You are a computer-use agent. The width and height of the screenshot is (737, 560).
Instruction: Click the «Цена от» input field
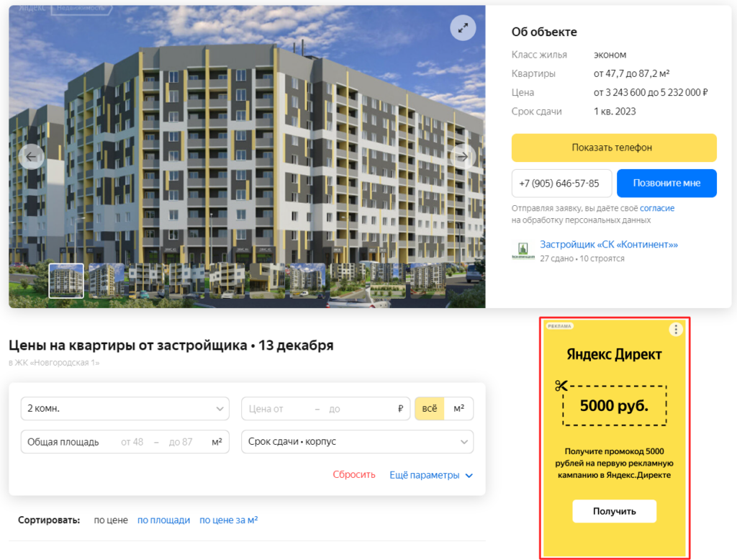(x=276, y=409)
